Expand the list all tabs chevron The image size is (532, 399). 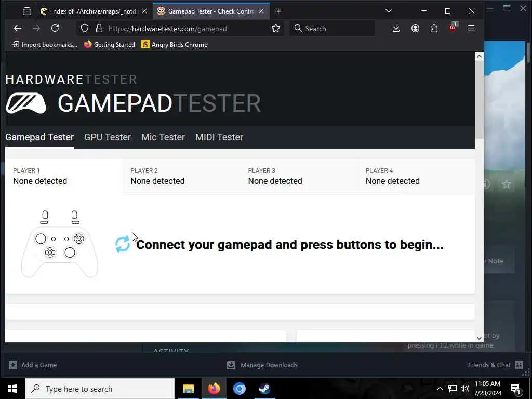pyautogui.click(x=389, y=11)
